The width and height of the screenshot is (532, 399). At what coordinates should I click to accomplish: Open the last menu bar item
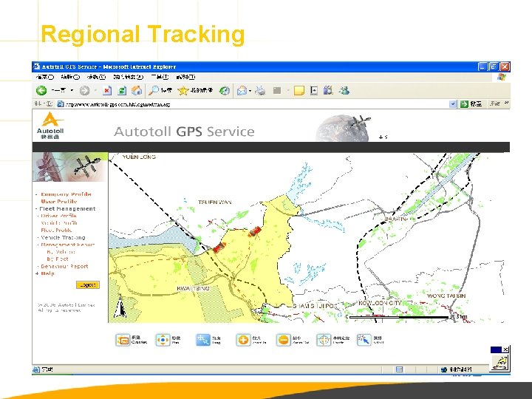(185, 77)
